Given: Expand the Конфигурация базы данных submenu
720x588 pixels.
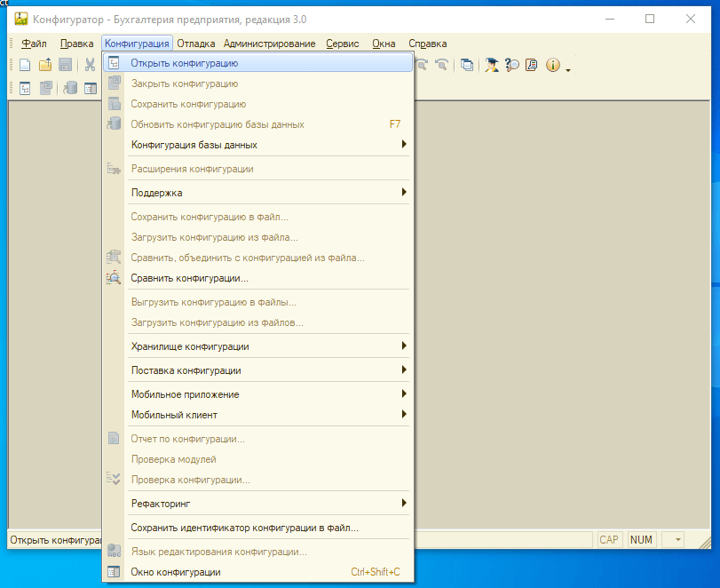Looking at the screenshot, I should pyautogui.click(x=266, y=145).
